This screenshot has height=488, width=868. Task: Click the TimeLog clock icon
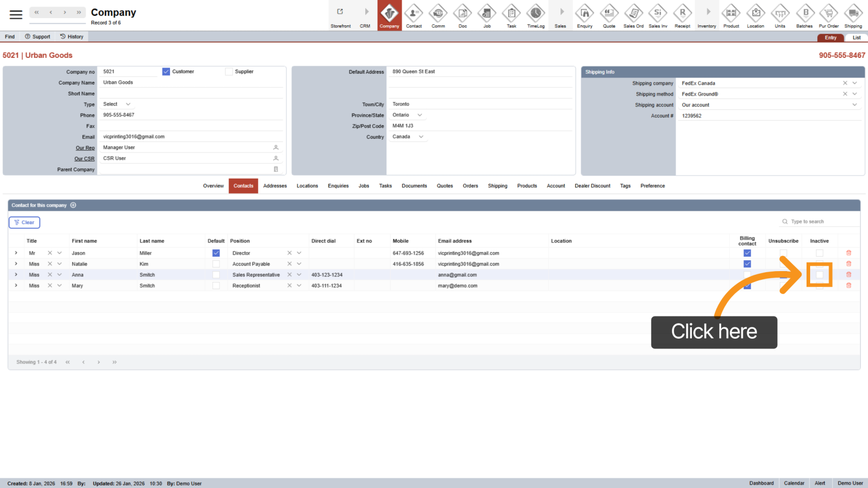[x=535, y=15]
